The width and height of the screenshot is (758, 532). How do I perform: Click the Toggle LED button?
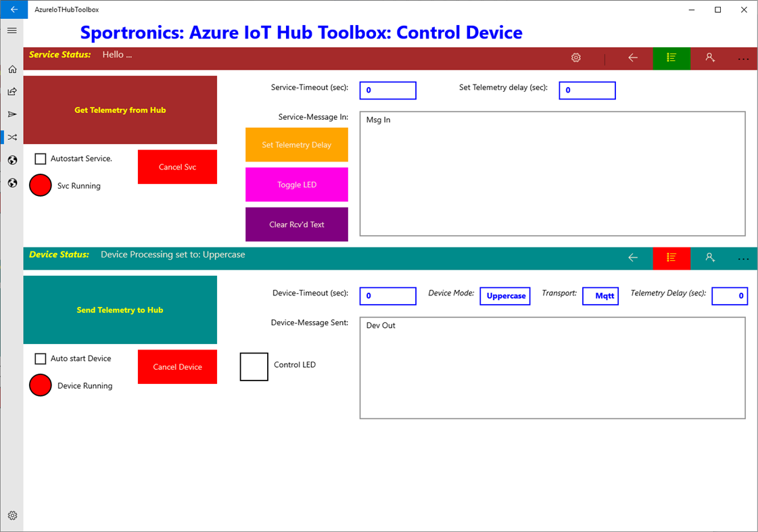(297, 185)
